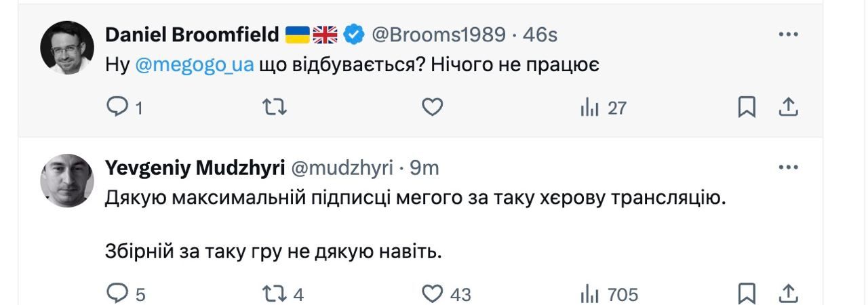Open Daniel Broomfield's profile name
This screenshot has width=868, height=305.
(193, 35)
